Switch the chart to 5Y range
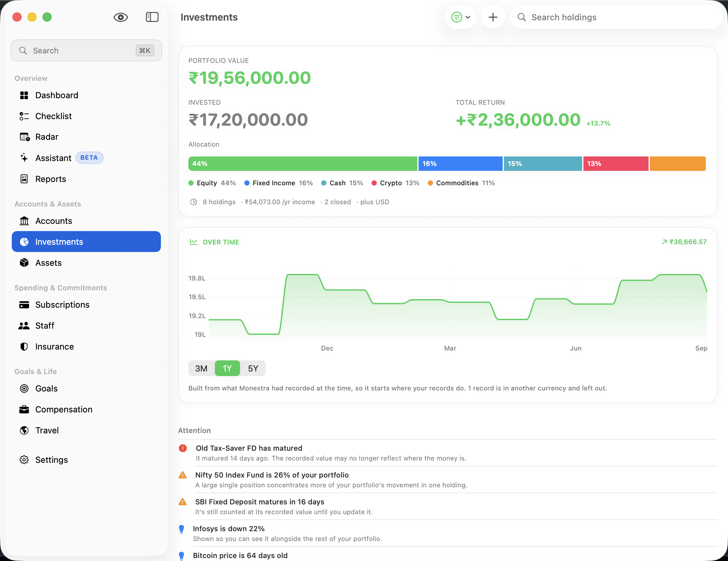728x561 pixels. (x=253, y=369)
